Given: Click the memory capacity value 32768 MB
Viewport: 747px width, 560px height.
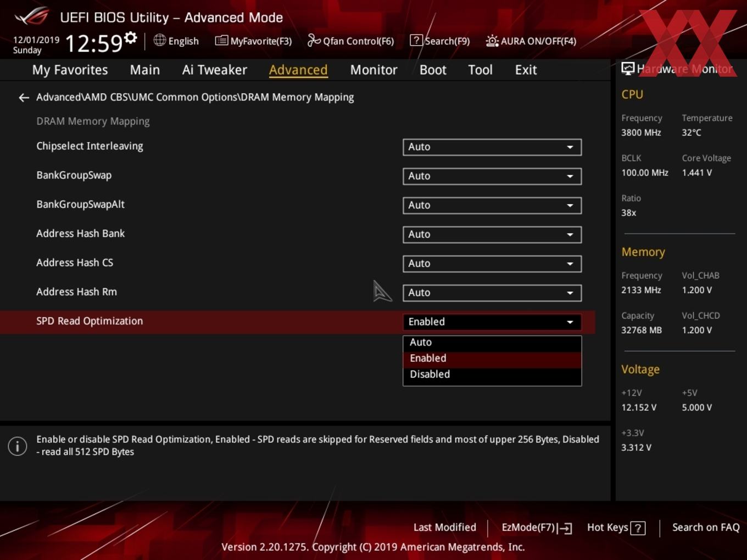Looking at the screenshot, I should pos(642,330).
